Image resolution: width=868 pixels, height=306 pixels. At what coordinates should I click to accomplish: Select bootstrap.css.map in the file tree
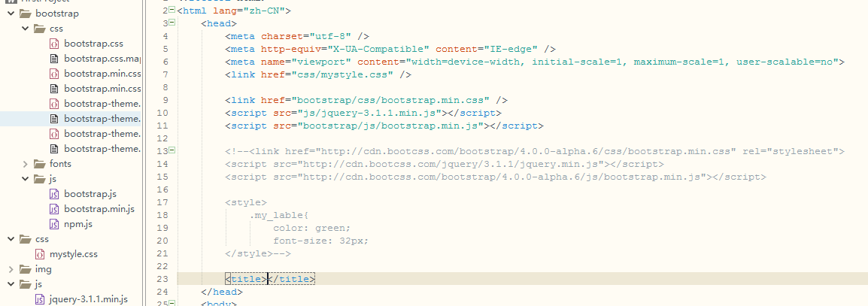click(x=102, y=59)
